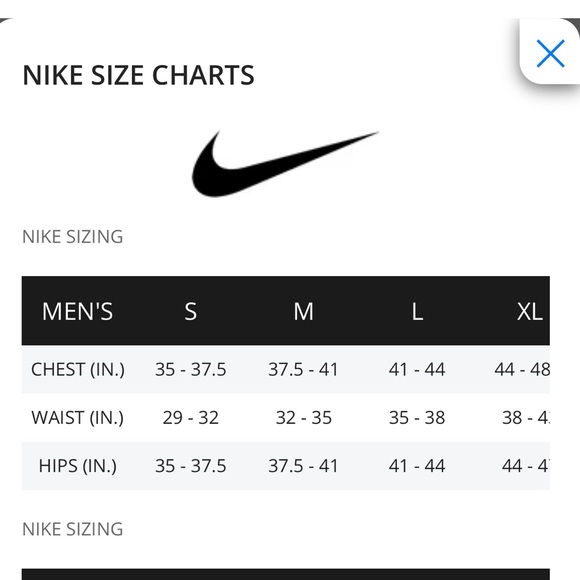The width and height of the screenshot is (580, 580).
Task: Select the M size column header
Action: click(x=303, y=311)
